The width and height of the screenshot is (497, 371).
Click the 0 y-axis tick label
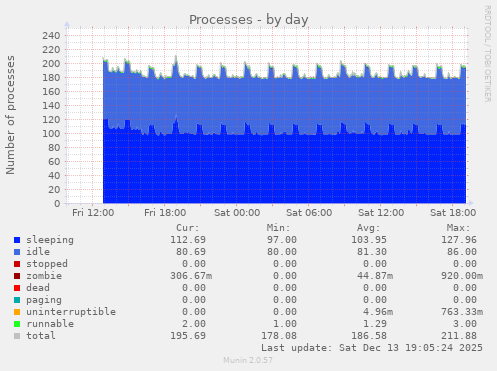(x=57, y=203)
